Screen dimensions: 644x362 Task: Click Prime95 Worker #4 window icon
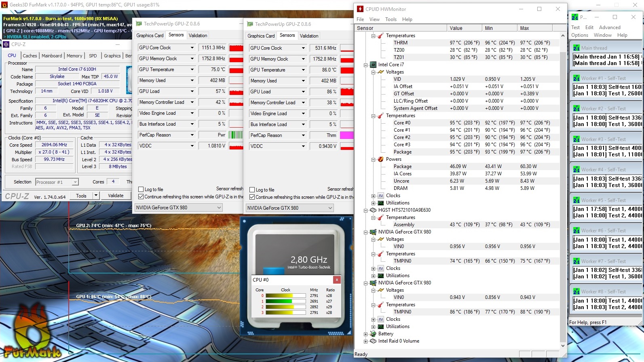click(576, 170)
